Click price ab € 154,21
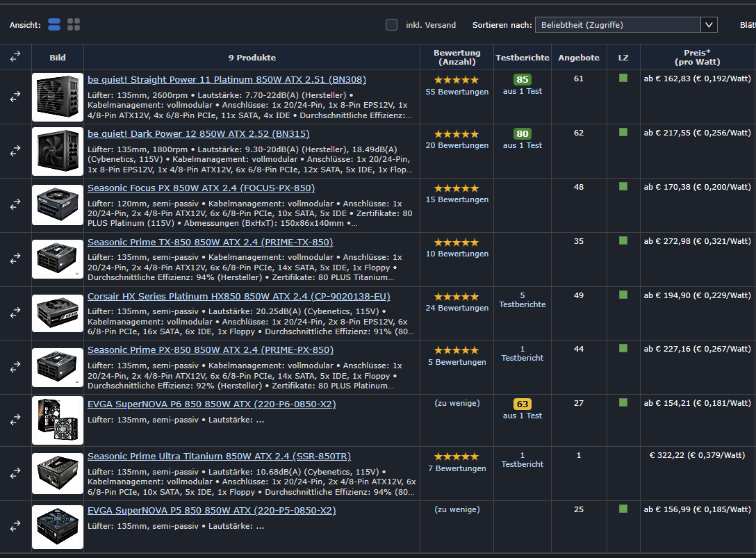Screen dimensions: 756x558 [697, 403]
